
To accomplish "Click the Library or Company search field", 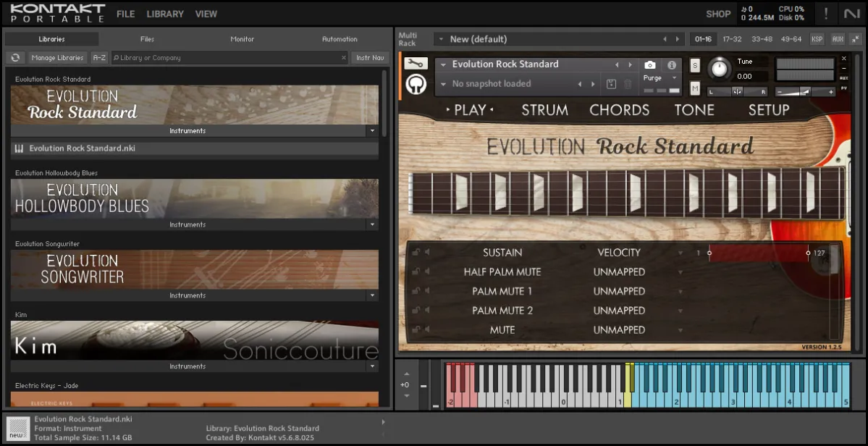I will pyautogui.click(x=228, y=58).
